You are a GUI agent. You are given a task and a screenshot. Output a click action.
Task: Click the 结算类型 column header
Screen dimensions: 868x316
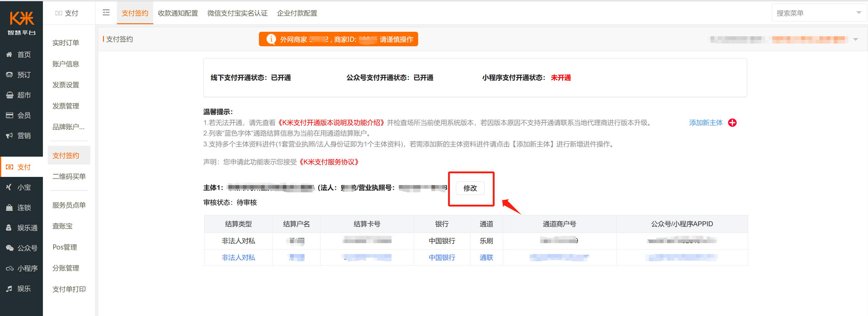(x=238, y=224)
